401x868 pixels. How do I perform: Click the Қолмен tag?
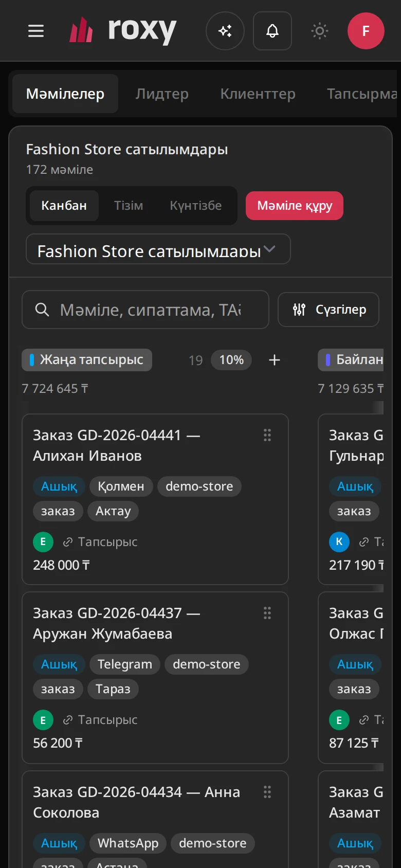coord(121,486)
